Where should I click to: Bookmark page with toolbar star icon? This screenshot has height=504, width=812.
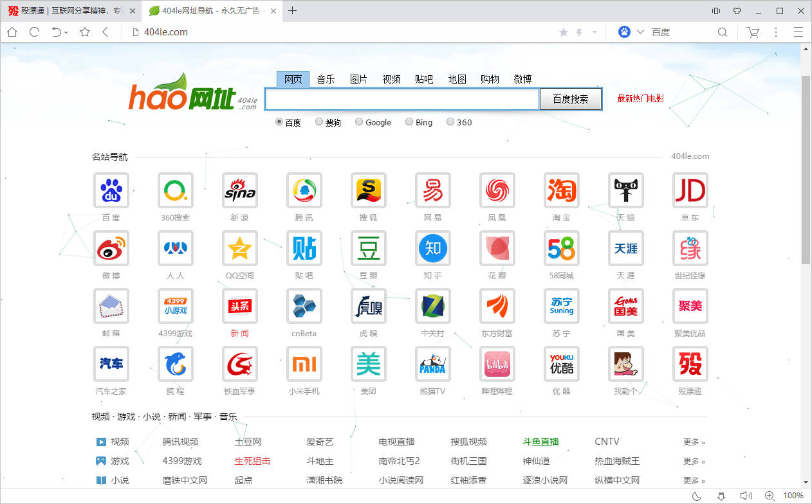[85, 32]
